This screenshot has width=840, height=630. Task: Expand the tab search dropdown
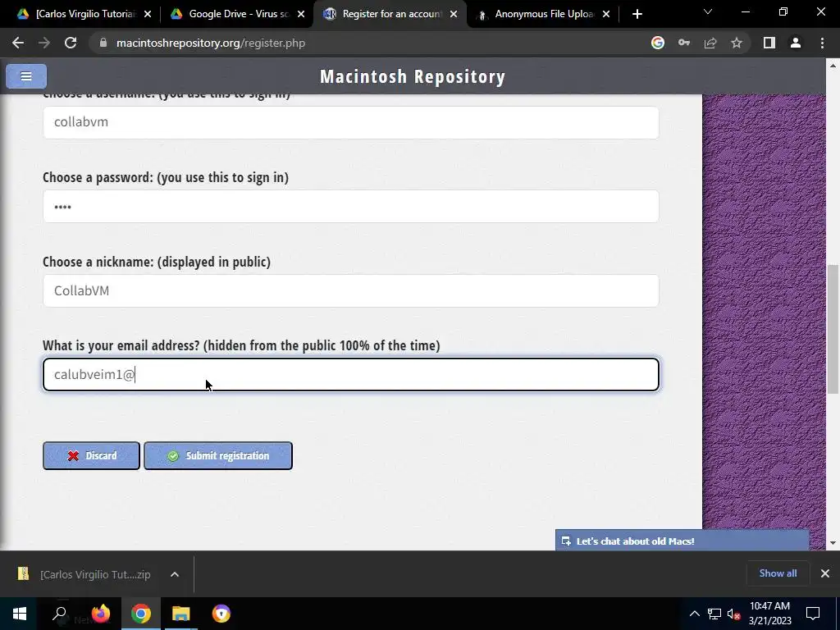[708, 11]
